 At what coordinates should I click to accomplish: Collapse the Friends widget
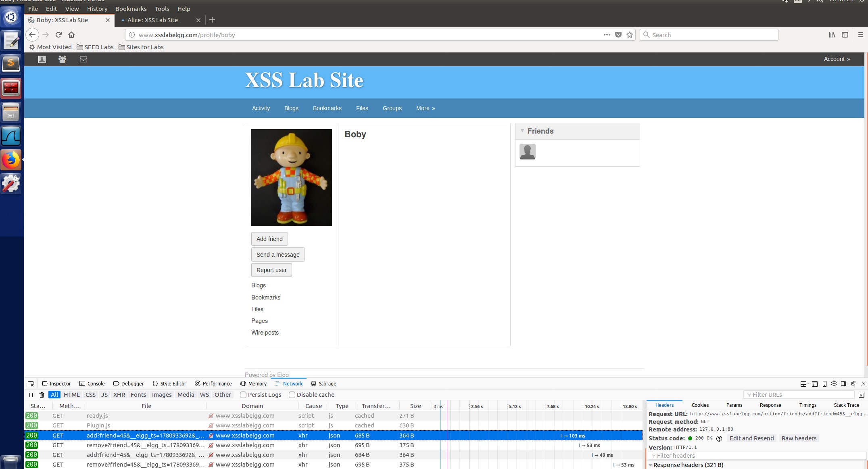[x=522, y=131]
